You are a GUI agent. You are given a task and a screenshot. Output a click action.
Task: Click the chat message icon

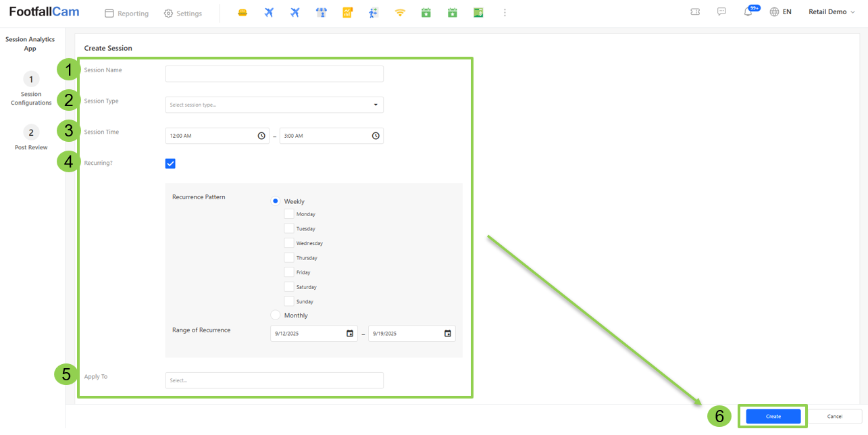[x=721, y=12]
